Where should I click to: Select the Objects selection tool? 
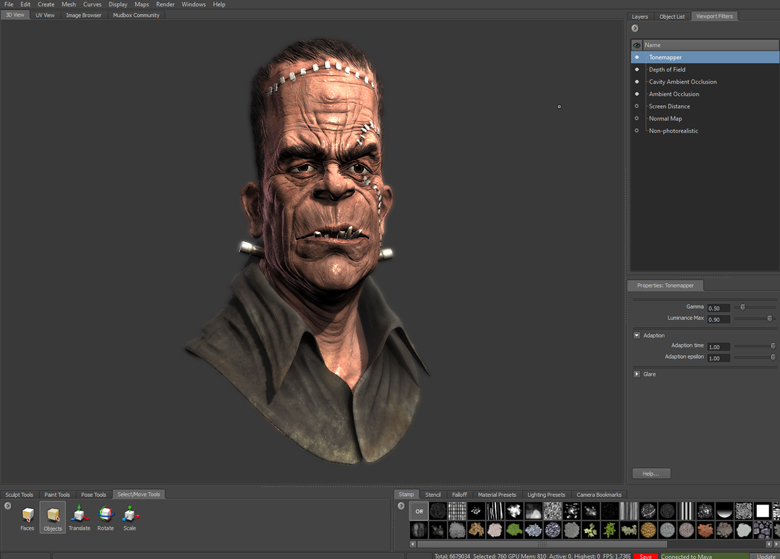(x=52, y=517)
